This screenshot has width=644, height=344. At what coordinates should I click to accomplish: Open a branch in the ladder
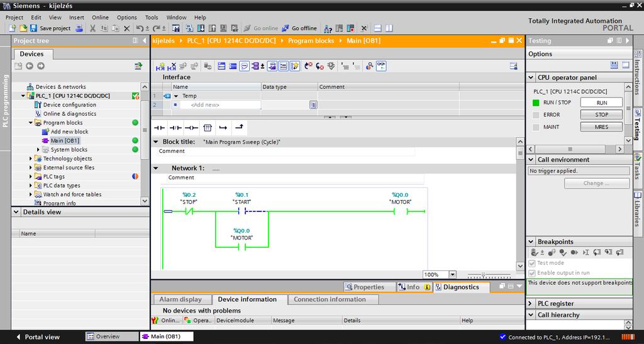[223, 128]
